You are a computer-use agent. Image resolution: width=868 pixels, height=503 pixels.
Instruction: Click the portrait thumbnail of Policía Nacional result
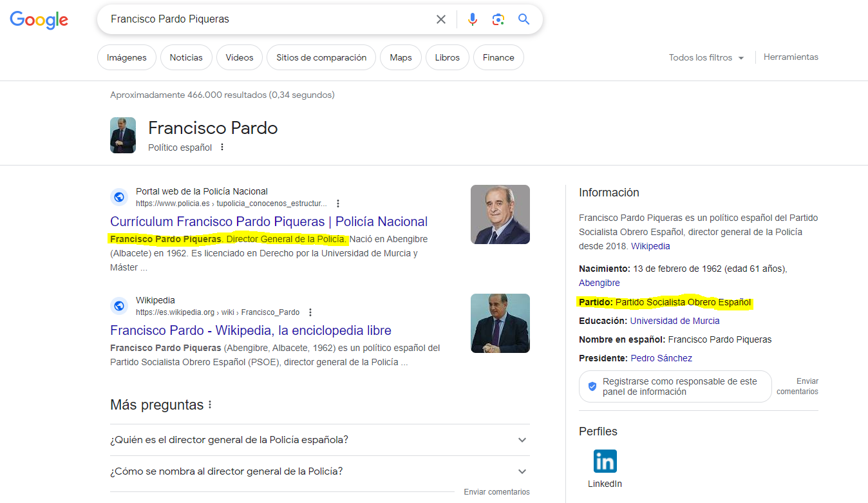(x=500, y=214)
